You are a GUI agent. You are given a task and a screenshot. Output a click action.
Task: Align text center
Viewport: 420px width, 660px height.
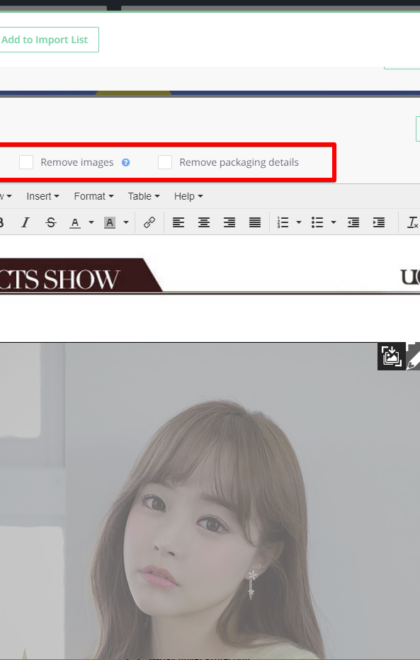coord(204,222)
